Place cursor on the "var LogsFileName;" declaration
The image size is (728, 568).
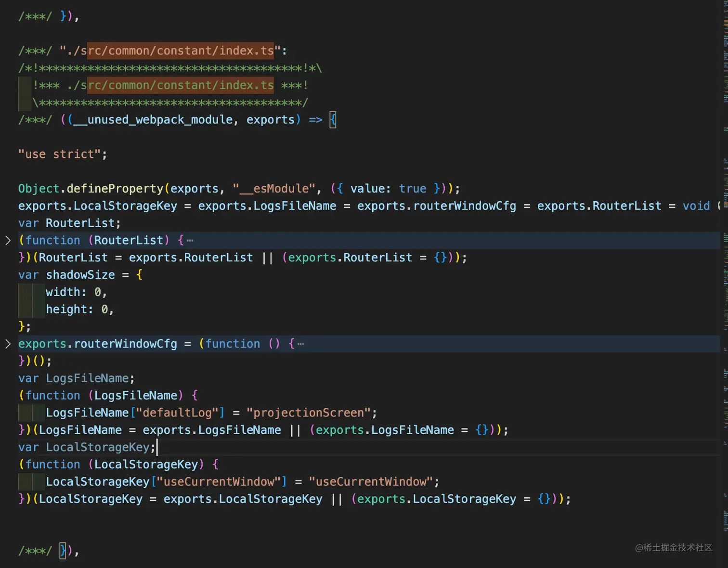pyautogui.click(x=77, y=378)
